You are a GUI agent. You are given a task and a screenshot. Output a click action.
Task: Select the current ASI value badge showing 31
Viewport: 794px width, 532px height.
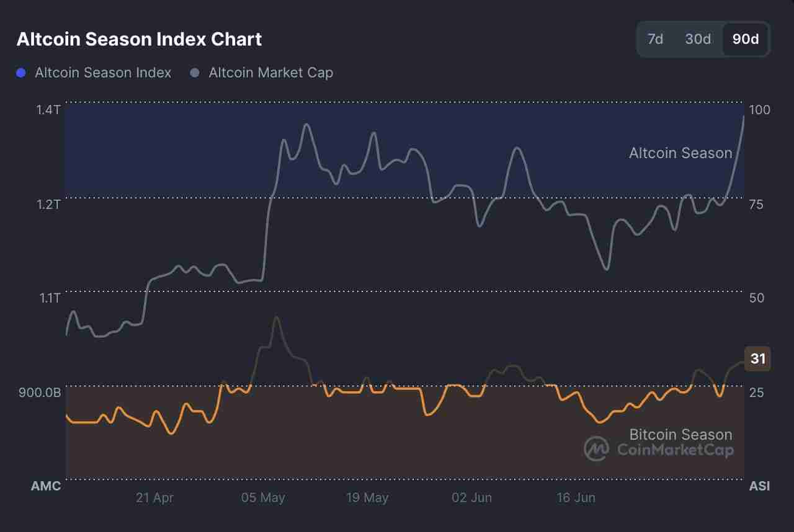coord(757,358)
